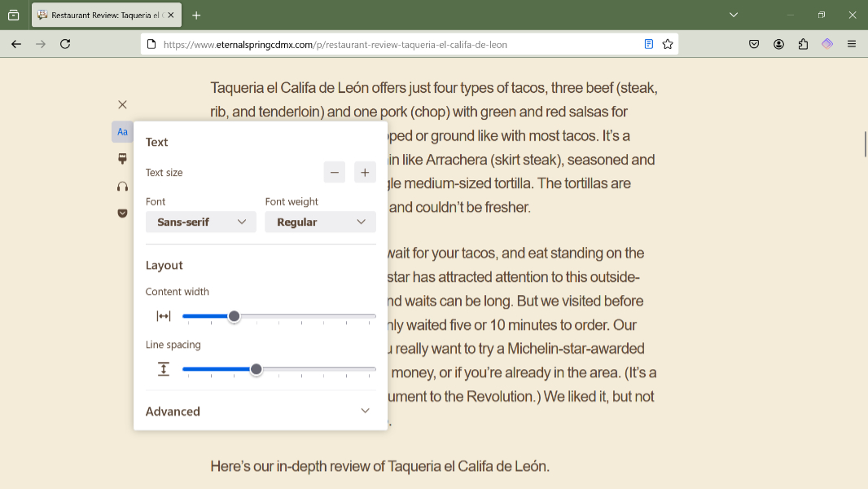Decrease text size with minus button

click(x=335, y=172)
